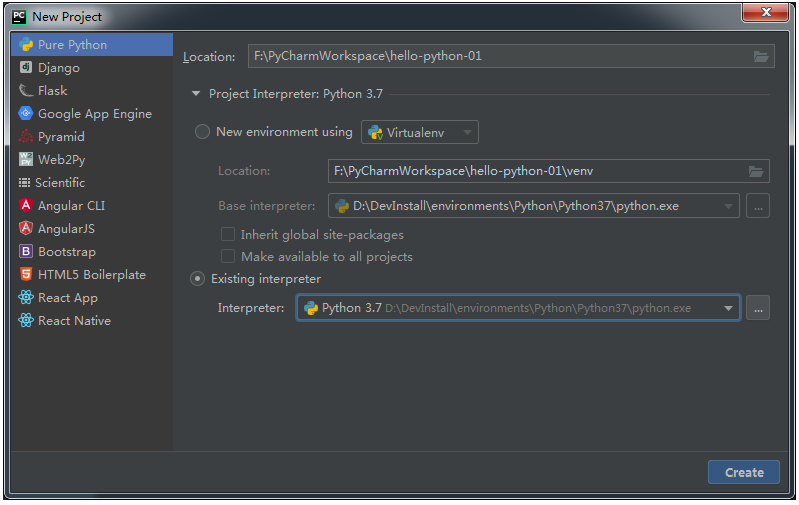This screenshot has width=799, height=505.
Task: Collapse the Project Interpreter section
Action: [x=196, y=94]
